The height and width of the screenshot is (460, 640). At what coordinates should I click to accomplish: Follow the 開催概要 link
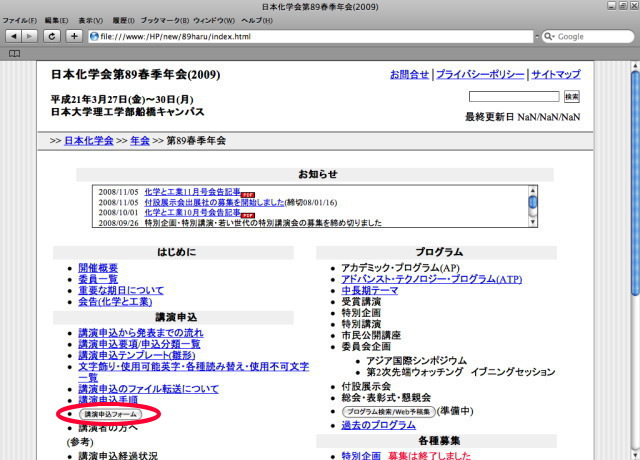pos(98,268)
